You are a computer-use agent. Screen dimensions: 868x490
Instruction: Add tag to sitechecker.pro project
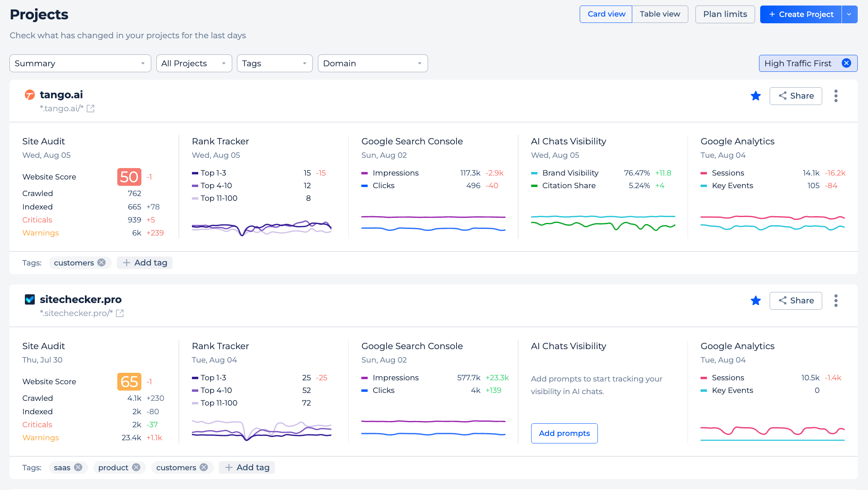pyautogui.click(x=247, y=468)
